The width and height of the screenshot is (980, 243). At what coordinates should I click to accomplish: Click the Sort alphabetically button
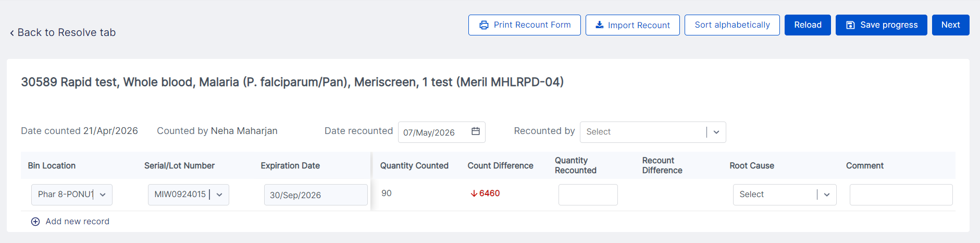(732, 25)
